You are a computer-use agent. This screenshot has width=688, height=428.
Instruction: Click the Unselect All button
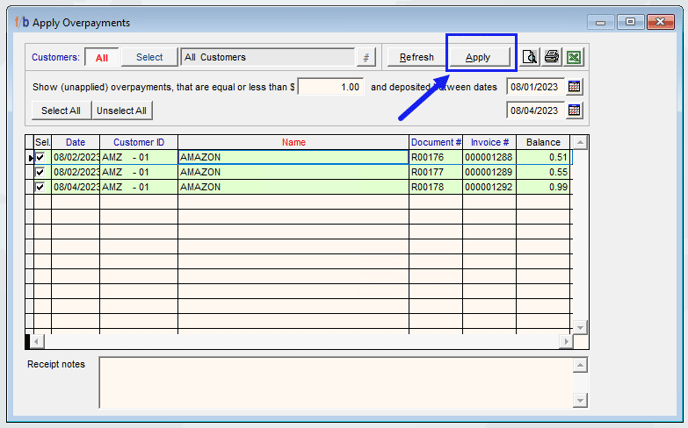tap(123, 110)
